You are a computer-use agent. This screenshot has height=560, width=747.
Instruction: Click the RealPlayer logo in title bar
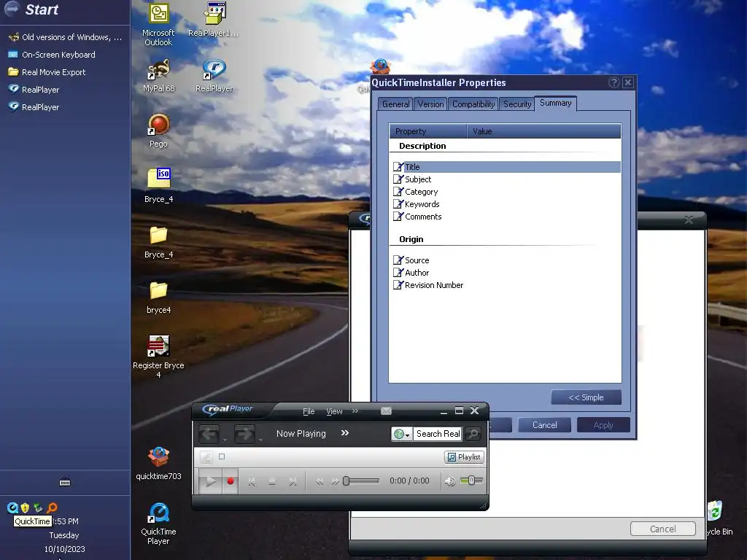(228, 409)
